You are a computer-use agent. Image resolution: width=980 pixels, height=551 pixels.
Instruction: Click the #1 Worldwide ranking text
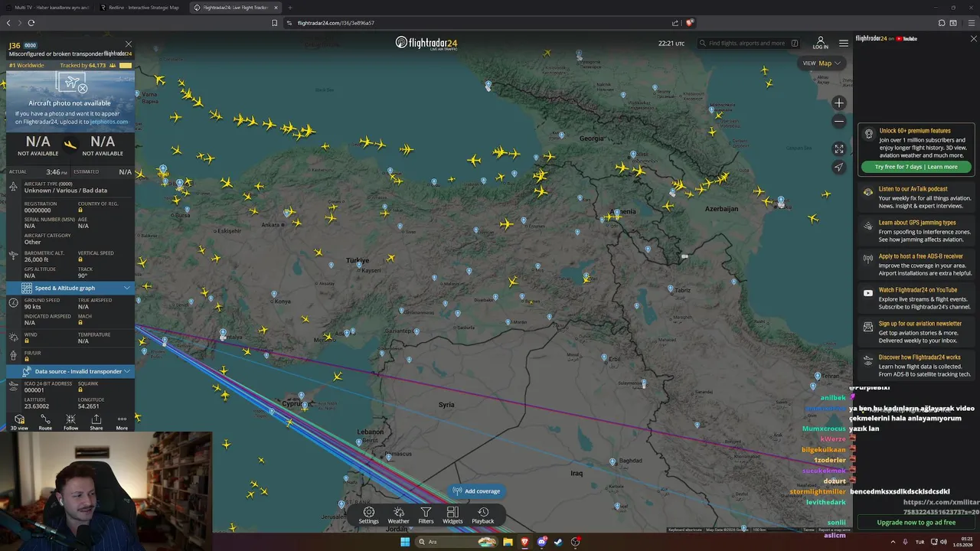coord(27,66)
